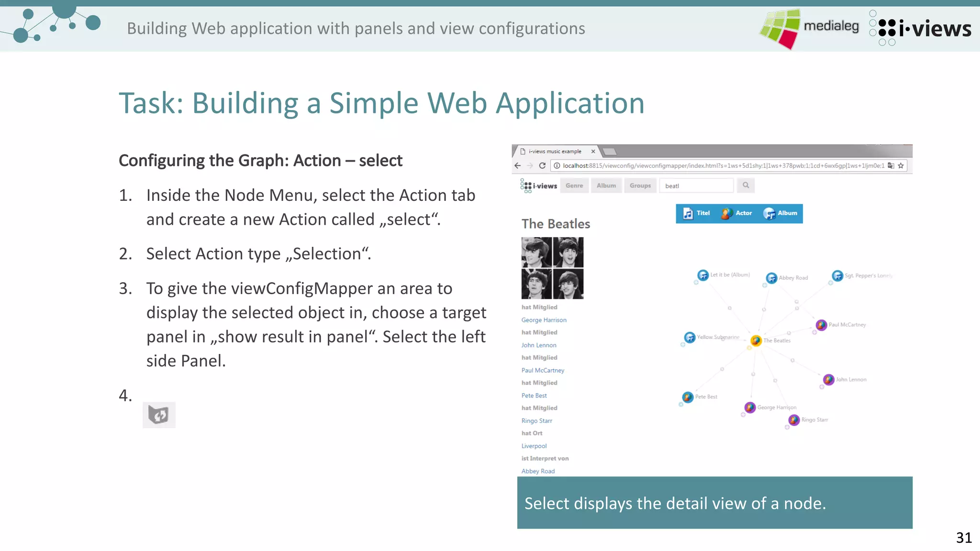Open the Genre menu tab

574,186
